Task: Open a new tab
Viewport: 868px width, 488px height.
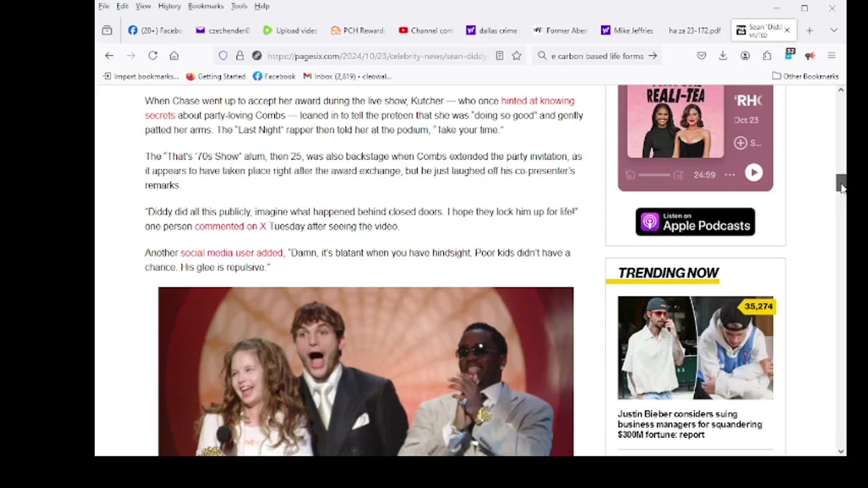Action: point(809,30)
